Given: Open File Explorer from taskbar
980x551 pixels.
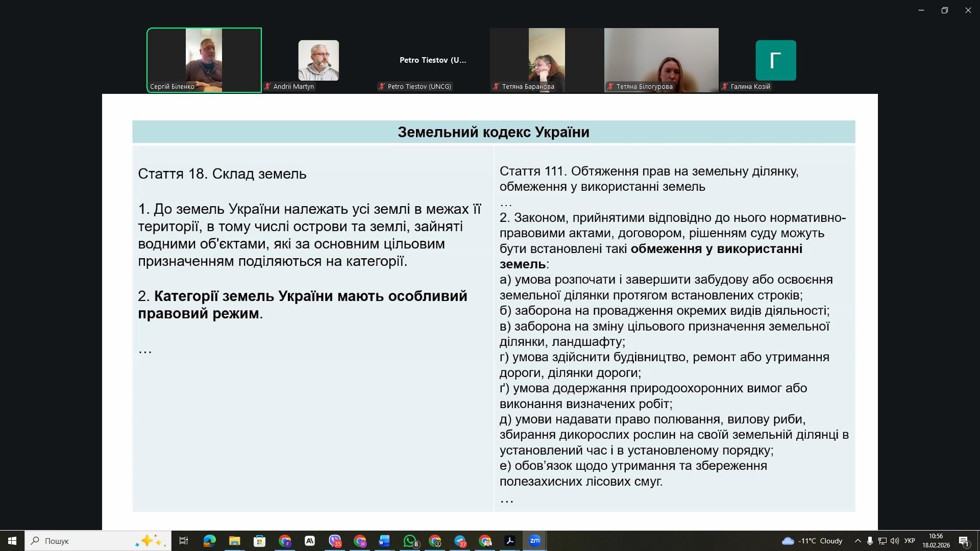Looking at the screenshot, I should (x=234, y=541).
